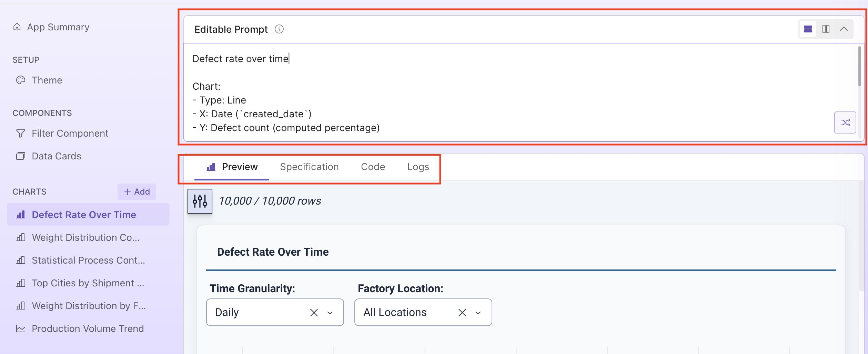Screen dimensions: 868x354
Task: Switch to stacked rows layout view
Action: tap(808, 29)
